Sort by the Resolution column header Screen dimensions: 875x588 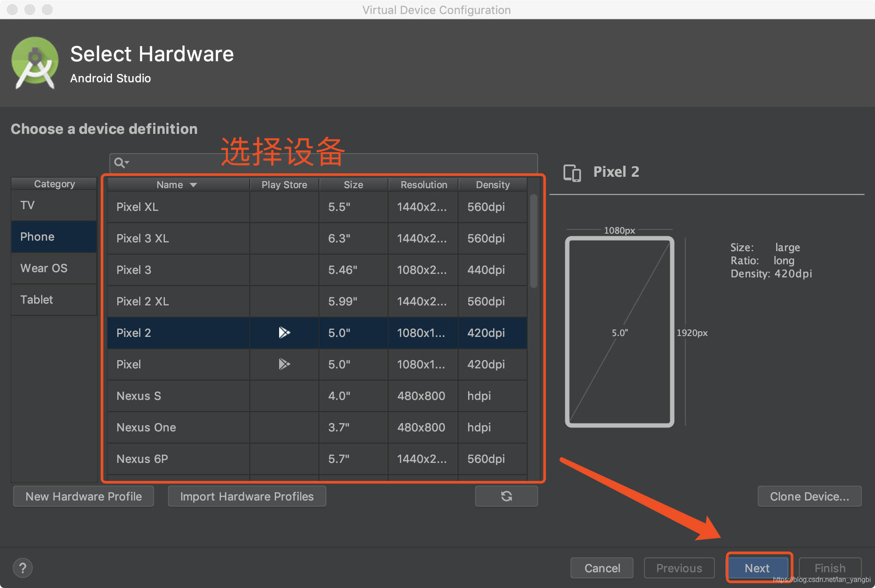tap(423, 185)
